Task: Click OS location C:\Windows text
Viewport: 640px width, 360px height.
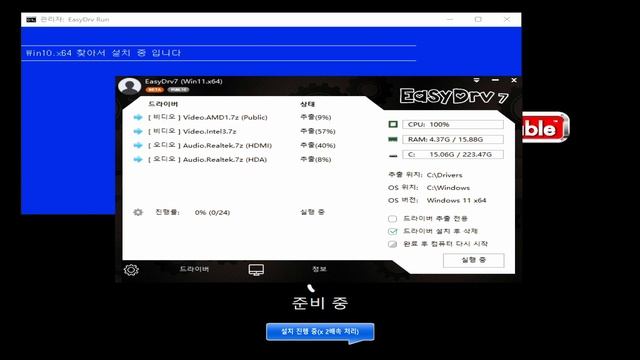Action: pyautogui.click(x=448, y=188)
